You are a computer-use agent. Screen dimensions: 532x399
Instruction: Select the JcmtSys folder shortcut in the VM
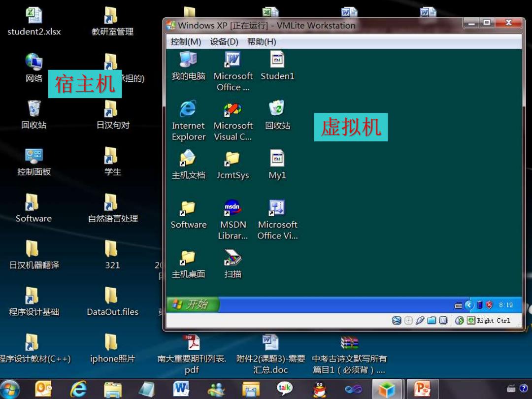pyautogui.click(x=233, y=165)
